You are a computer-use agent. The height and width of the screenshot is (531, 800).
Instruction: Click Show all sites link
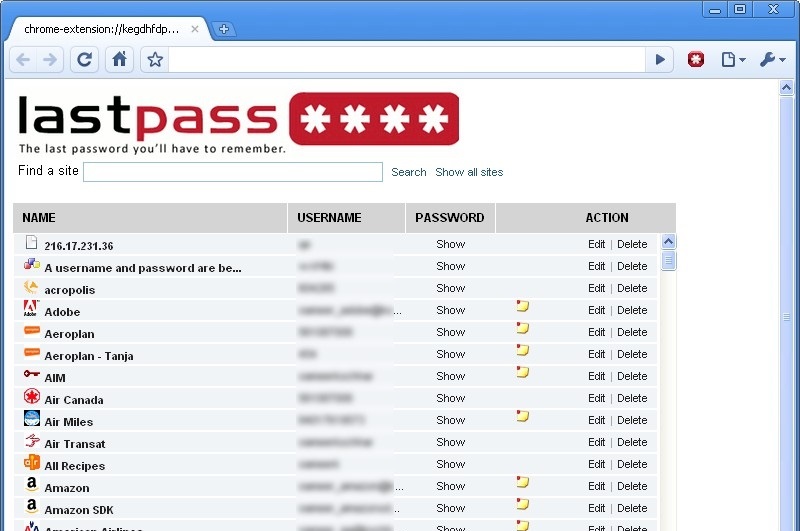coord(469,172)
